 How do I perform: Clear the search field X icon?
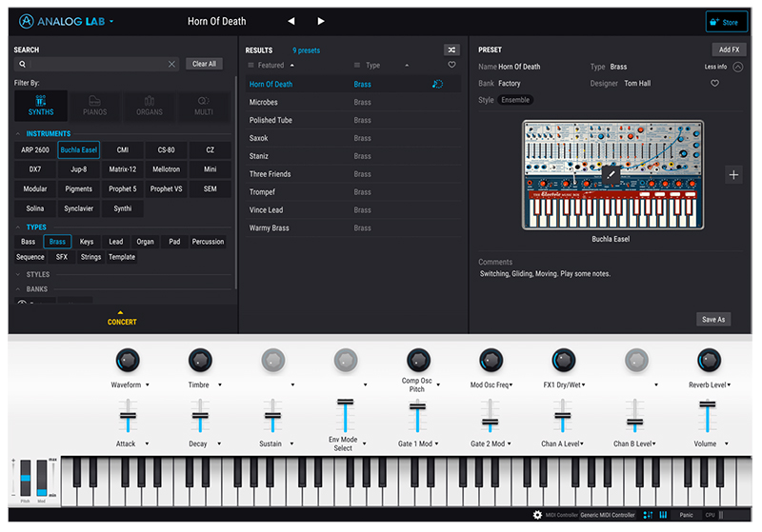tap(171, 64)
